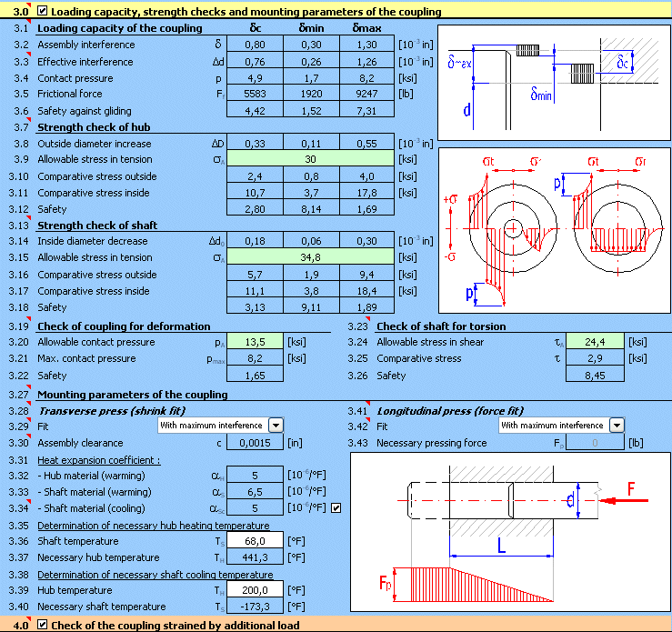
Task: Click deformation safety value 1,65
Action: click(x=255, y=376)
